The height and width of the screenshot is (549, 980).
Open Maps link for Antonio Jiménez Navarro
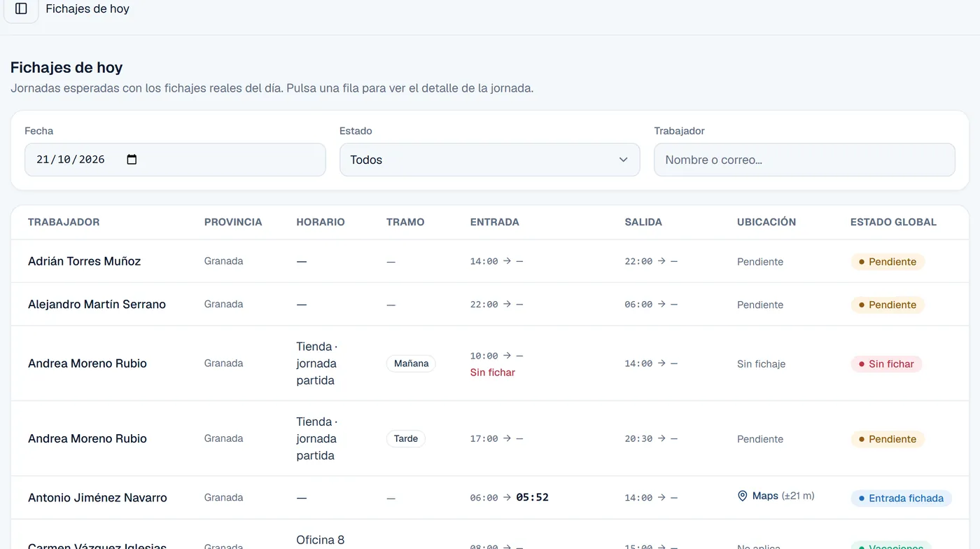point(765,496)
